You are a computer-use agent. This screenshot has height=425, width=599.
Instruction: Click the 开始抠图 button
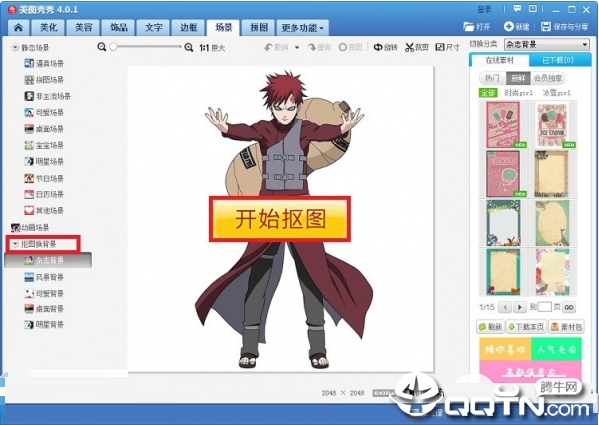[x=280, y=219]
